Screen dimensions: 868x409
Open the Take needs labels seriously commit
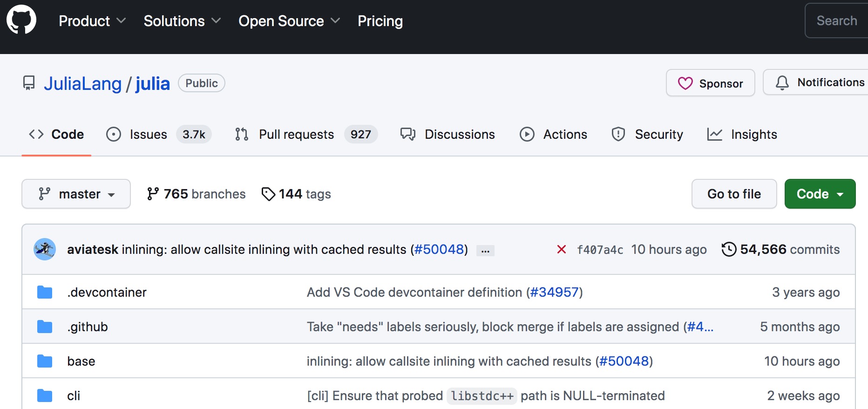[x=493, y=327]
